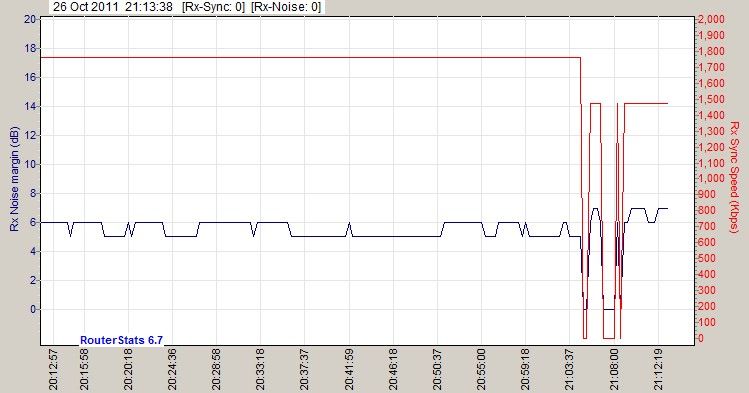Click the 20 dB noise margin axis value
This screenshot has height=393, width=749.
pyautogui.click(x=30, y=19)
